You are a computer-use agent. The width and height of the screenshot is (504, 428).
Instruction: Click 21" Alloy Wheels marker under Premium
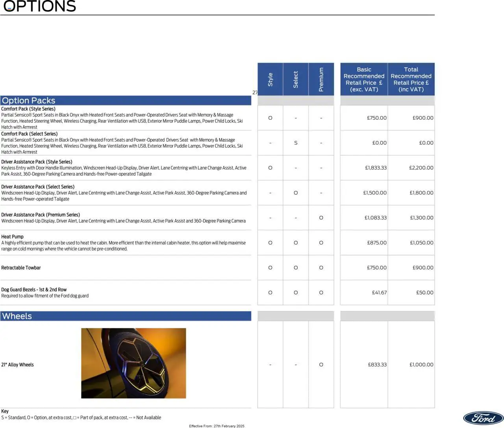[x=321, y=365]
